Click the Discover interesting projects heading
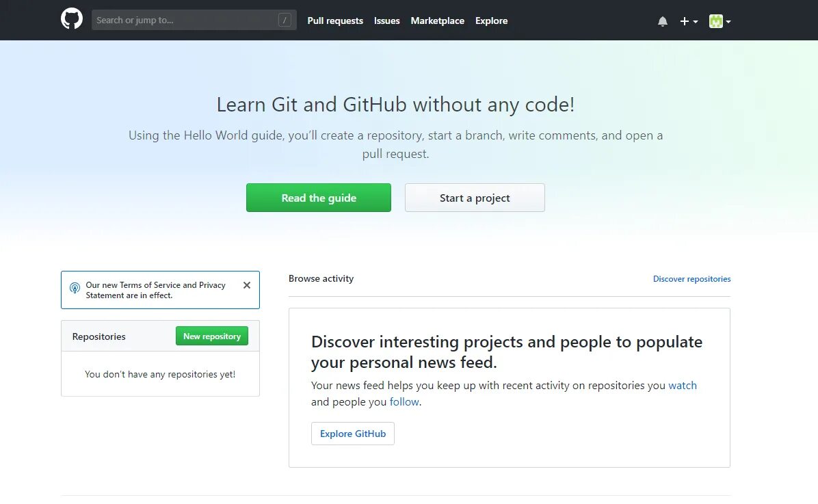The height and width of the screenshot is (504, 818). pyautogui.click(x=507, y=352)
